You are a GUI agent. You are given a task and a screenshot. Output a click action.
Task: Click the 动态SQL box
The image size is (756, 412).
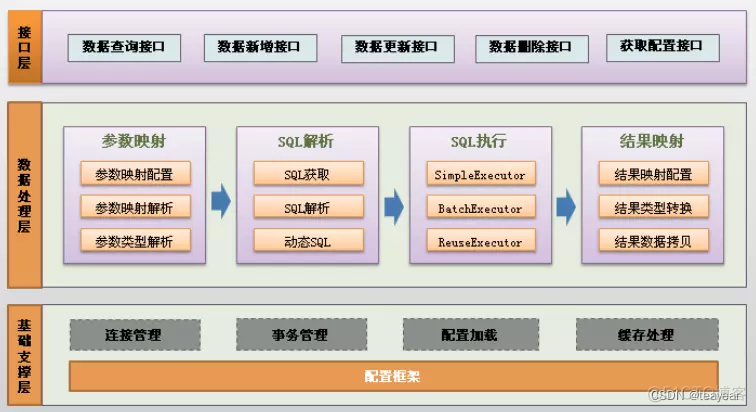point(309,240)
